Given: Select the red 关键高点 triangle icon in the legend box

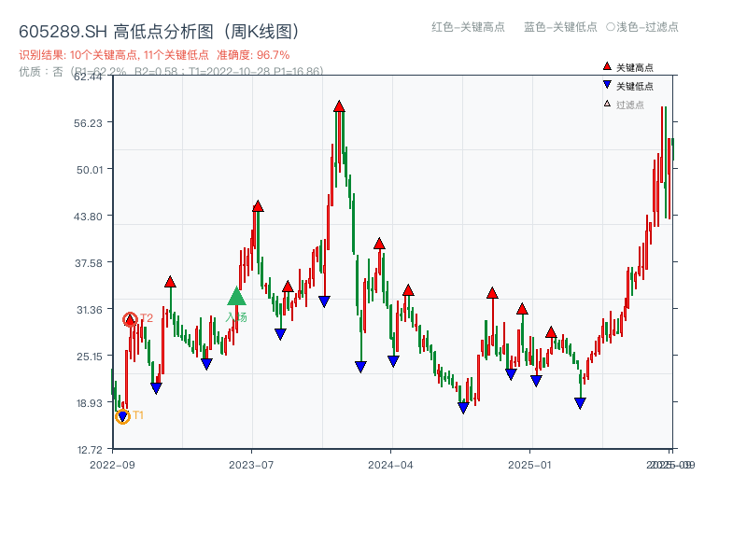Looking at the screenshot, I should [607, 66].
